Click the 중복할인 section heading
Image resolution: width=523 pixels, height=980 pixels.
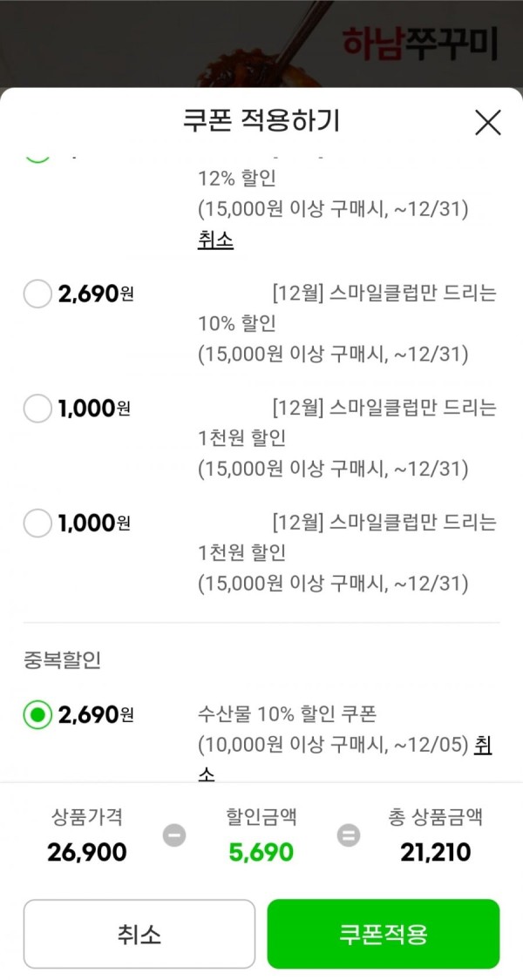click(62, 660)
